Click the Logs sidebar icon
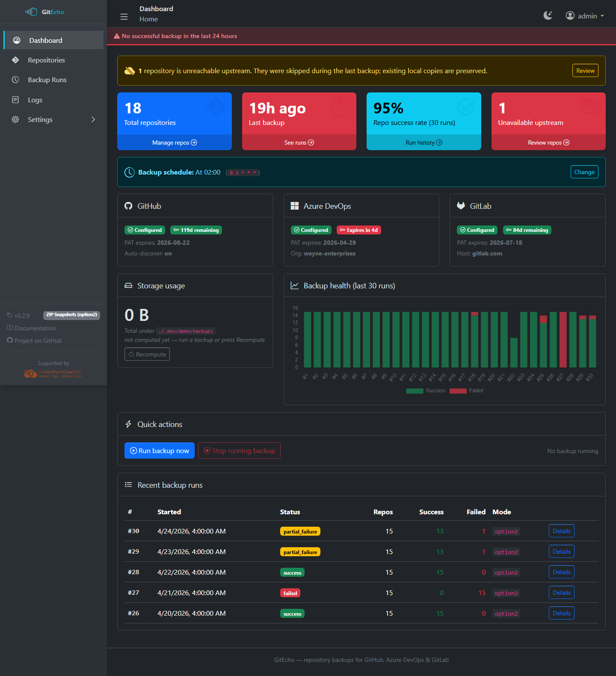 [x=15, y=100]
